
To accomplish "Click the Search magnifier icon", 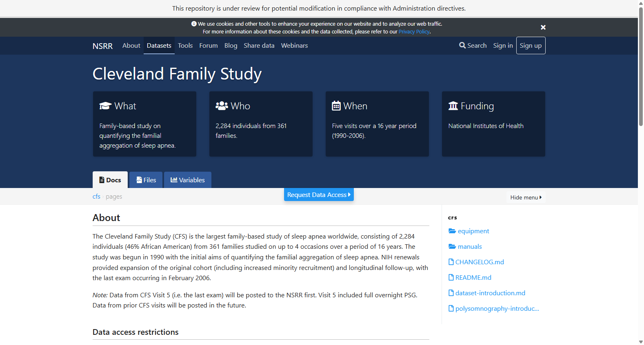I will point(462,45).
